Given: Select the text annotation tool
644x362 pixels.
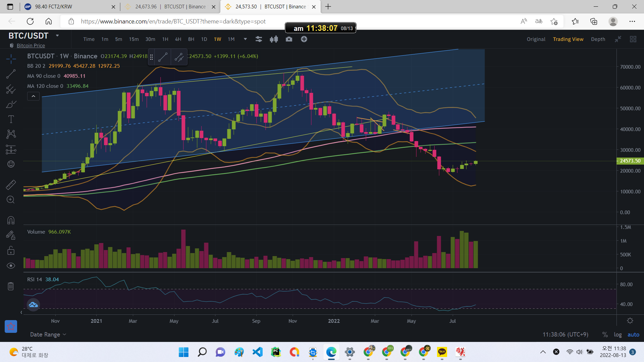Looking at the screenshot, I should (11, 119).
